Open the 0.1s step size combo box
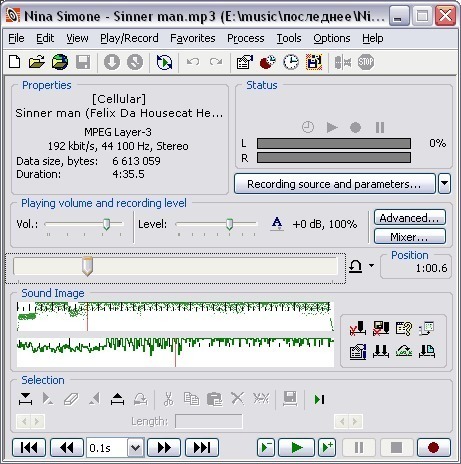Image resolution: width=461 pixels, height=464 pixels. 115,447
